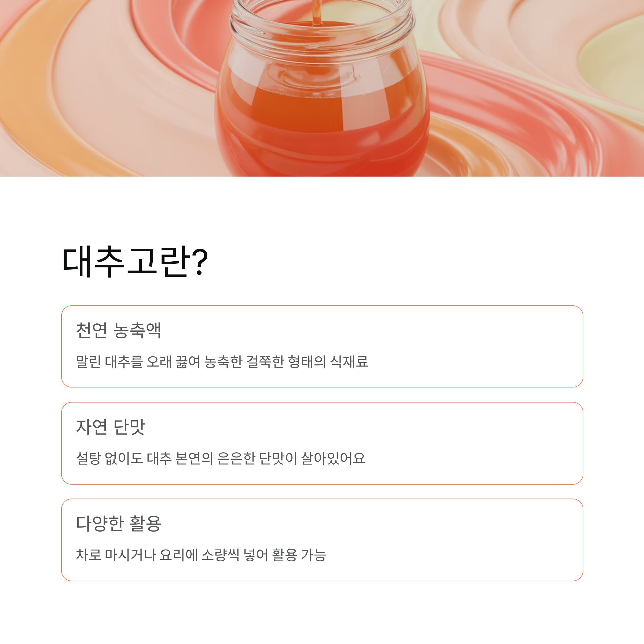The width and height of the screenshot is (644, 644).
Task: Click the word "단맛" in second card title
Action: [x=129, y=427]
